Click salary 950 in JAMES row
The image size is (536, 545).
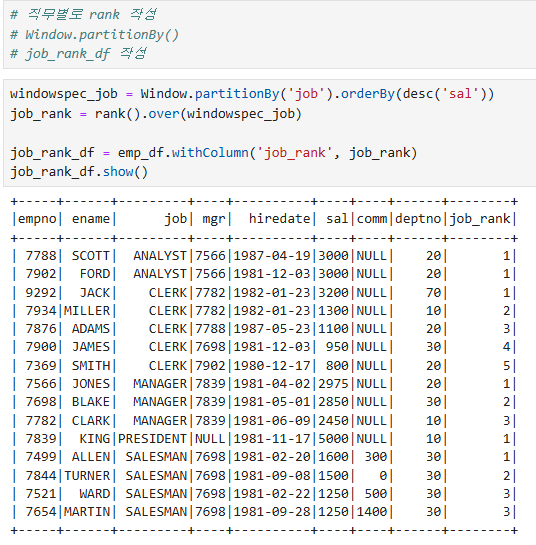(x=337, y=347)
